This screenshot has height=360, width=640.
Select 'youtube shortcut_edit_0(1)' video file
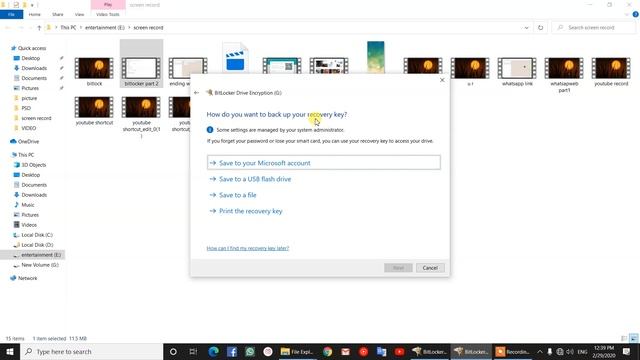(x=141, y=116)
